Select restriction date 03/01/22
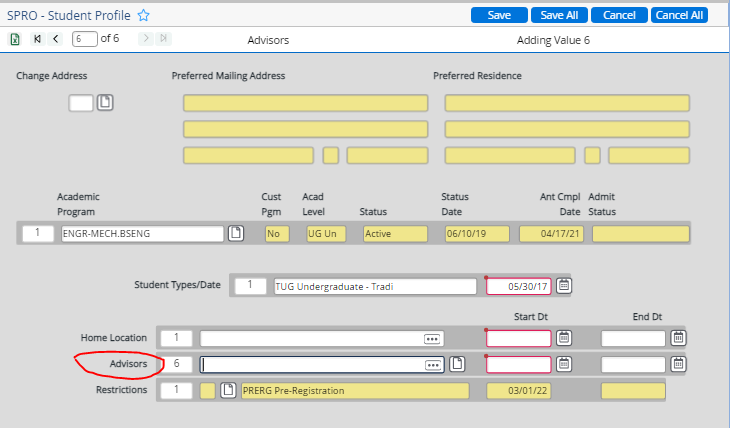This screenshot has height=428, width=733. tap(518, 391)
